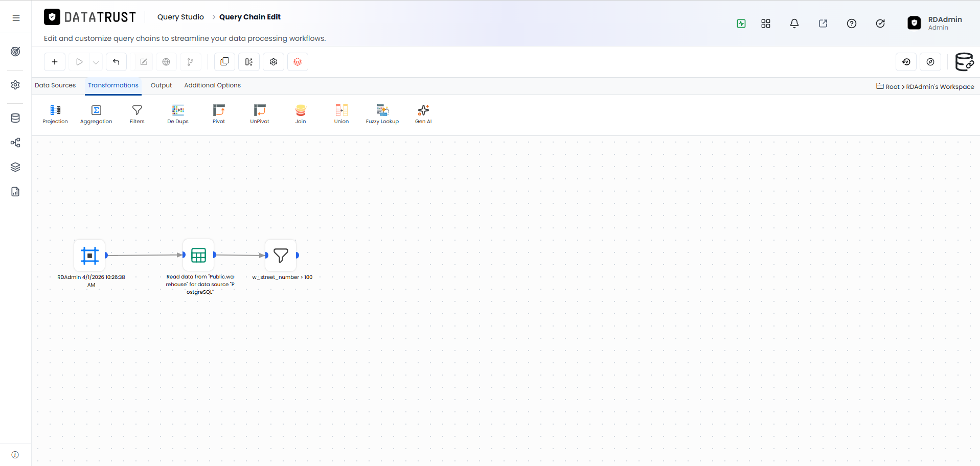The height and width of the screenshot is (466, 980).
Task: Select the w_street_number filter node
Action: [x=281, y=255]
